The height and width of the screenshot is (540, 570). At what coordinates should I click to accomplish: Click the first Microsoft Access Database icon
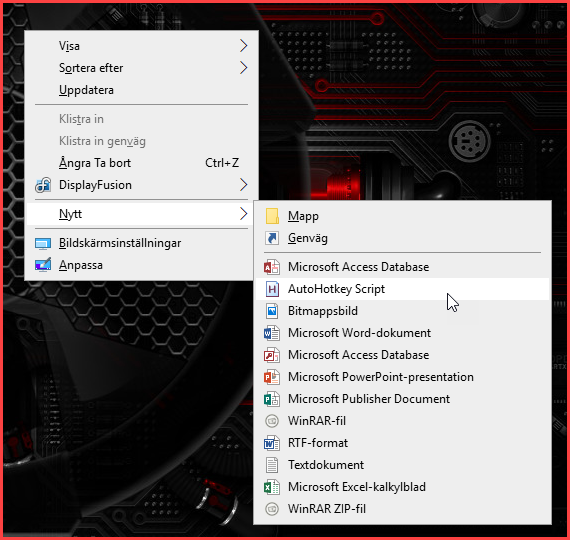pos(272,267)
